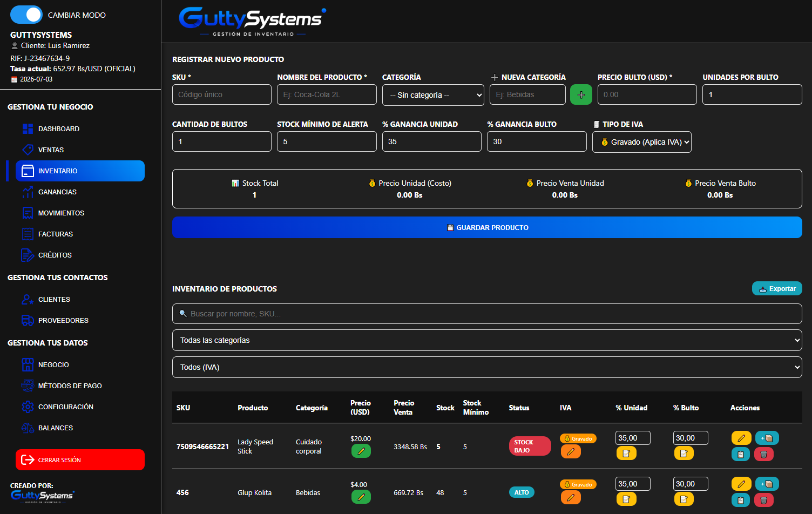Open the Todos (IVA) filter dropdown
Image resolution: width=812 pixels, height=514 pixels.
487,367
